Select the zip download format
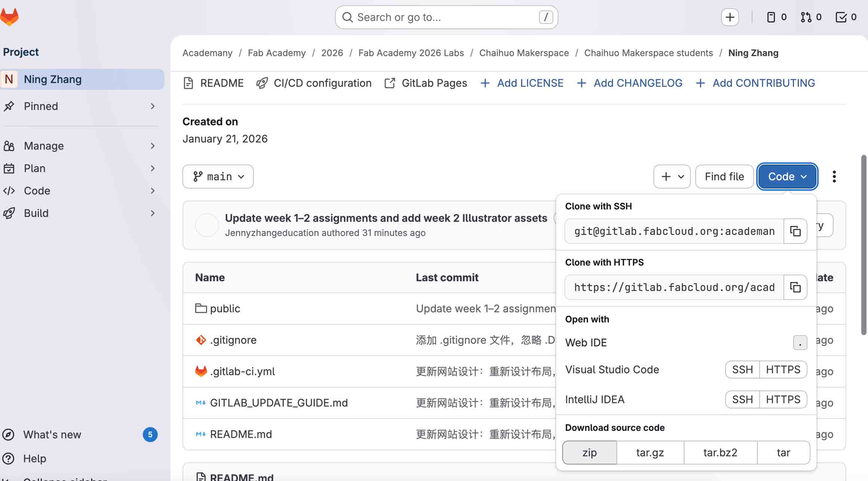This screenshot has width=868, height=481. tap(590, 453)
